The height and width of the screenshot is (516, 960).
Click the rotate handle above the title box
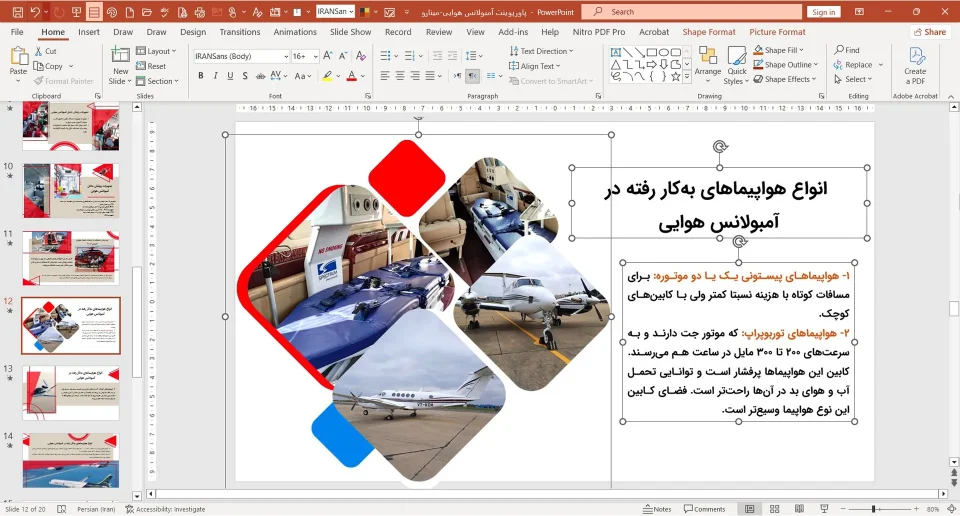(x=720, y=146)
